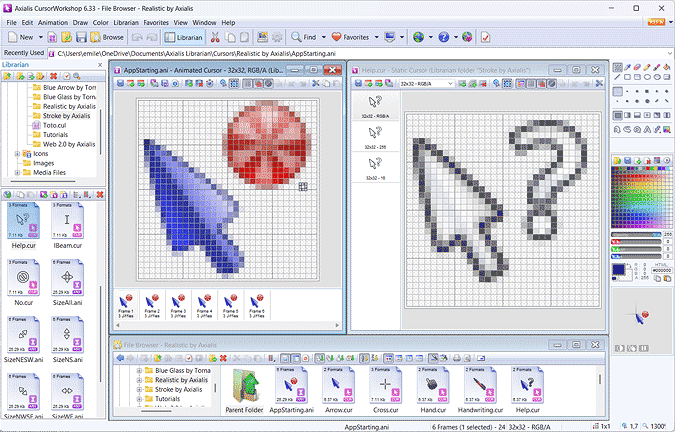
Task: Select 'Stroke by Axialis' folder in Librarian tree
Action: pyautogui.click(x=66, y=116)
